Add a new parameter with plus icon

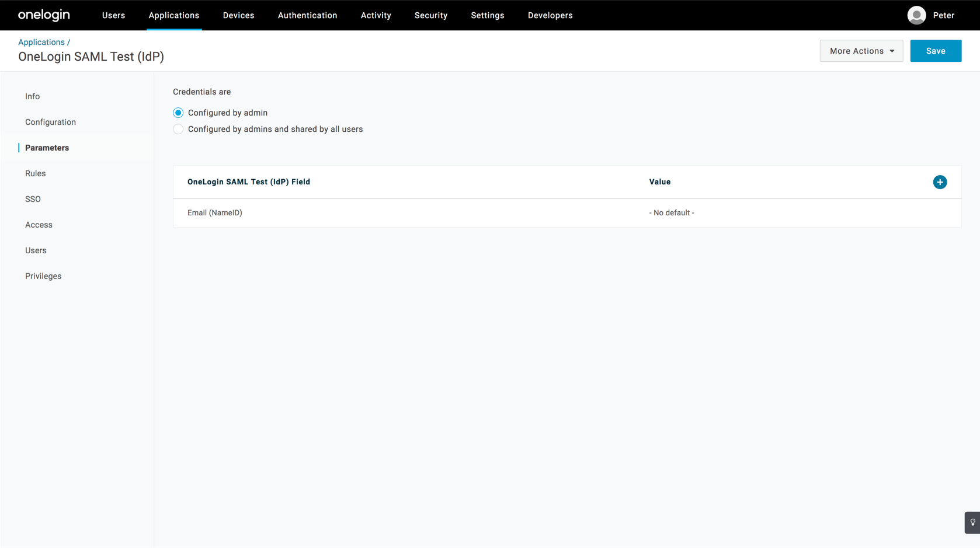[x=940, y=182]
